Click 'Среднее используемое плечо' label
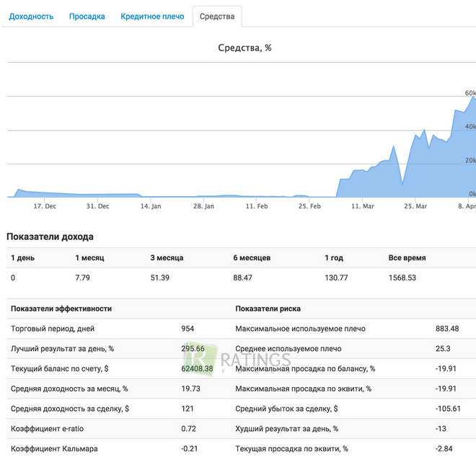The height and width of the screenshot is (457, 476). 288,349
